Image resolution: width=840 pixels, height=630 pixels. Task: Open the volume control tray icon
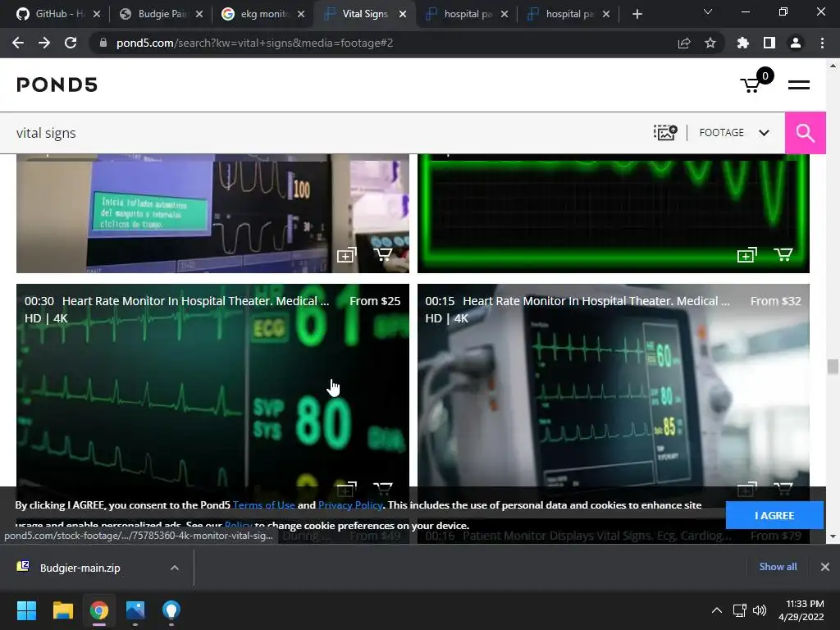tap(760, 610)
